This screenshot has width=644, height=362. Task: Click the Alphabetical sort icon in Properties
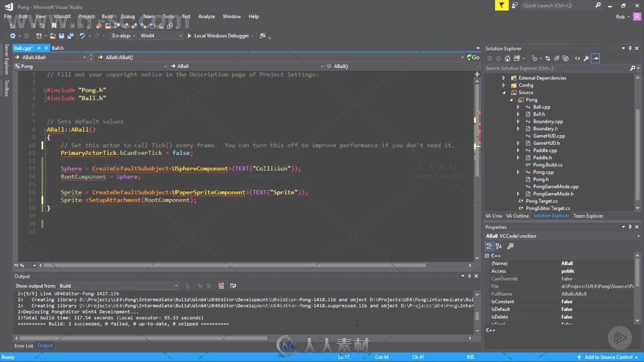(499, 246)
